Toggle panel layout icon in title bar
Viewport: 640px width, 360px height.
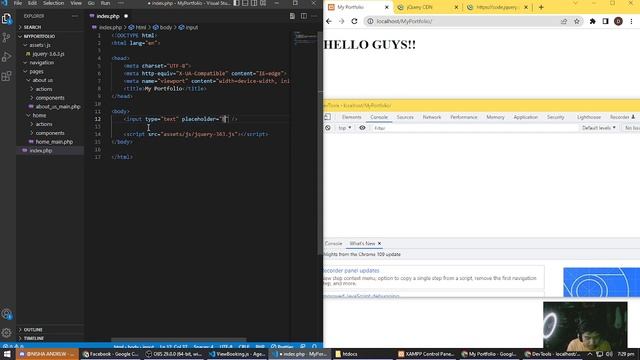245,3
